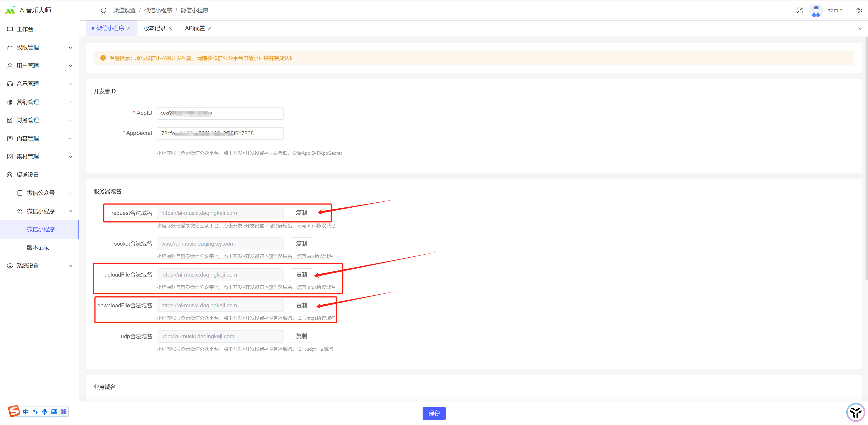868x425 pixels.
Task: Click the 保存 button
Action: (434, 413)
